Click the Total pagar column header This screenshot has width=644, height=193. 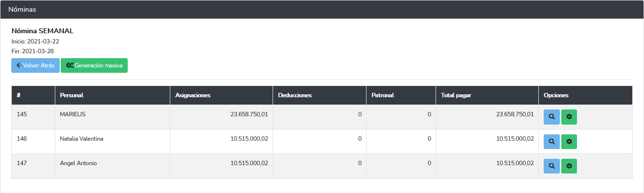pos(487,95)
